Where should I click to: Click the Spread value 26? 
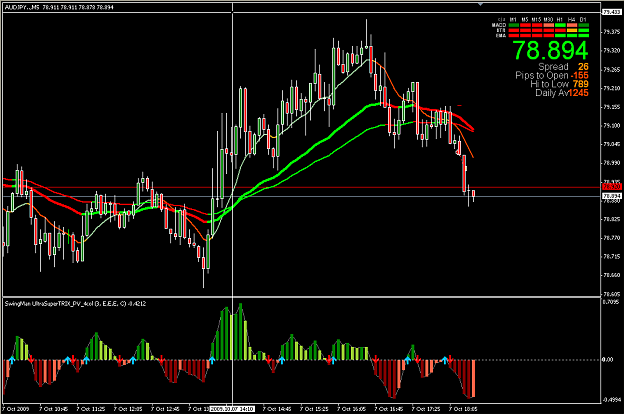(583, 67)
